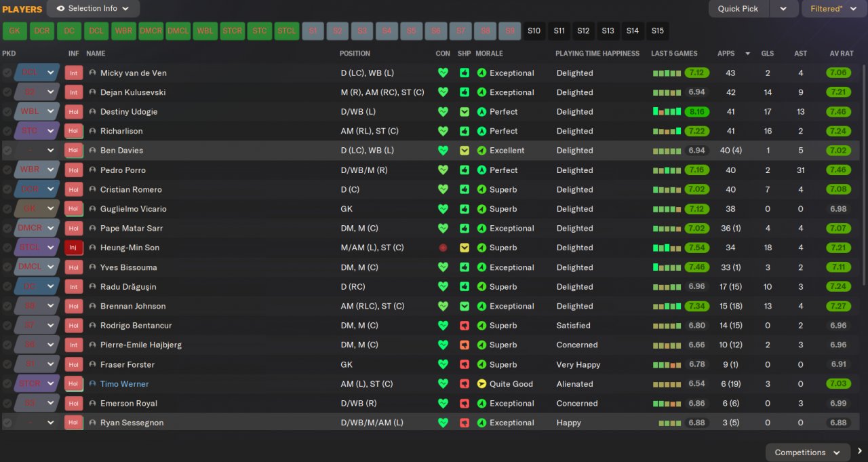Image resolution: width=868 pixels, height=462 pixels.
Task: Open the picked position dropdown for Guglielmo Vicario
Action: click(51, 209)
